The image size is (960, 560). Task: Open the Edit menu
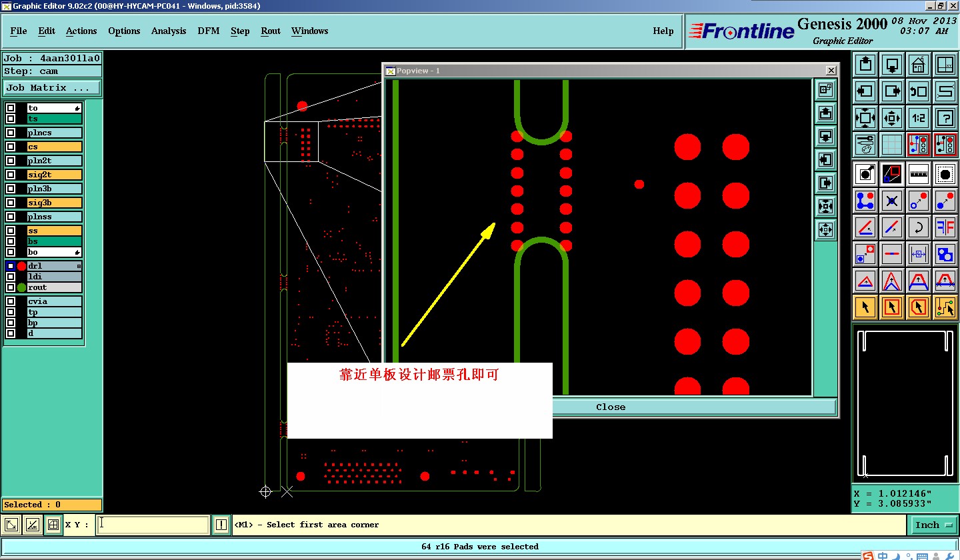pos(47,31)
